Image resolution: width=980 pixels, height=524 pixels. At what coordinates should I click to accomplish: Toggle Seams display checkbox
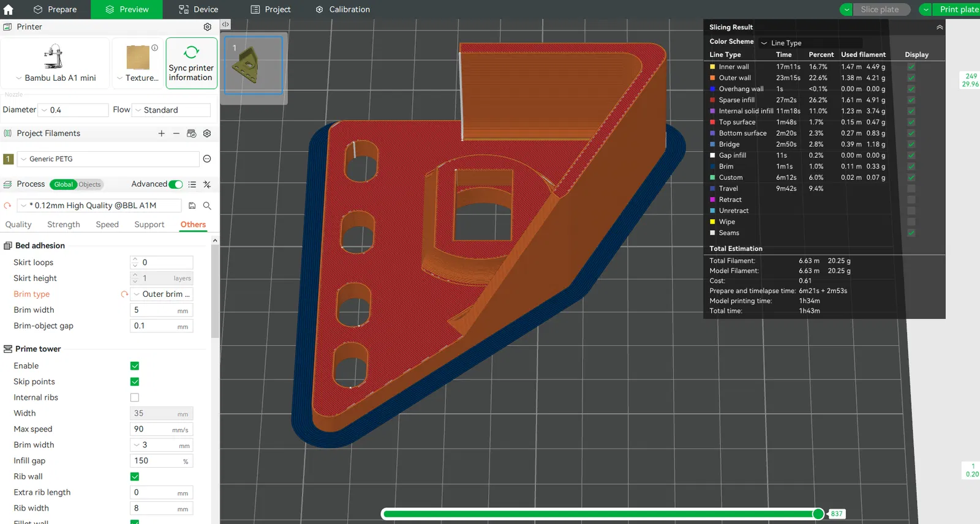pos(911,233)
